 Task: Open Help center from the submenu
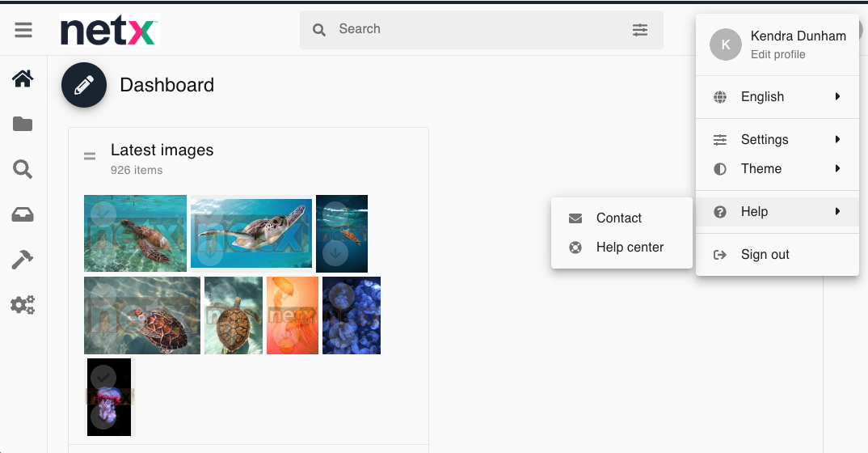click(x=630, y=248)
